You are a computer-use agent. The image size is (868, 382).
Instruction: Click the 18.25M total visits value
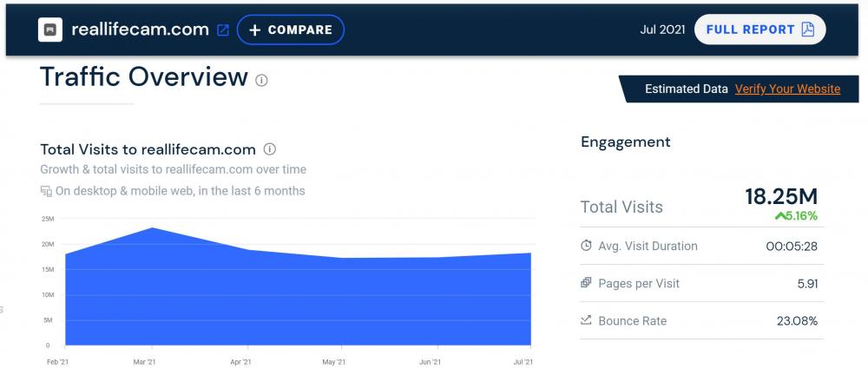781,196
